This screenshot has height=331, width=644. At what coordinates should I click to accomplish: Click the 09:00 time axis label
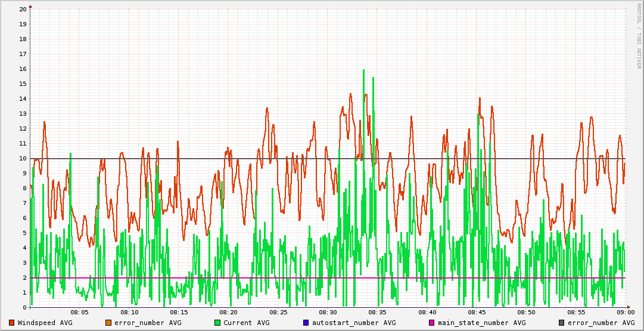(x=625, y=312)
